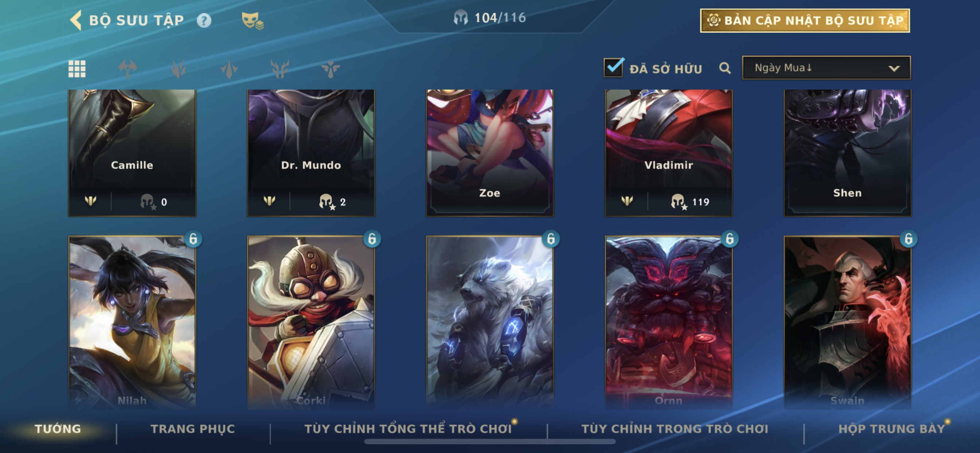Viewport: 980px width, 453px height.
Task: Open the champion search magnifier icon
Action: 725,68
